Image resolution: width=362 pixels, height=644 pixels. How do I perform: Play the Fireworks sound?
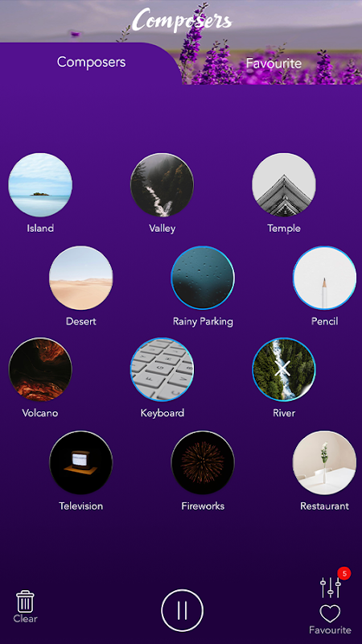[x=203, y=462]
